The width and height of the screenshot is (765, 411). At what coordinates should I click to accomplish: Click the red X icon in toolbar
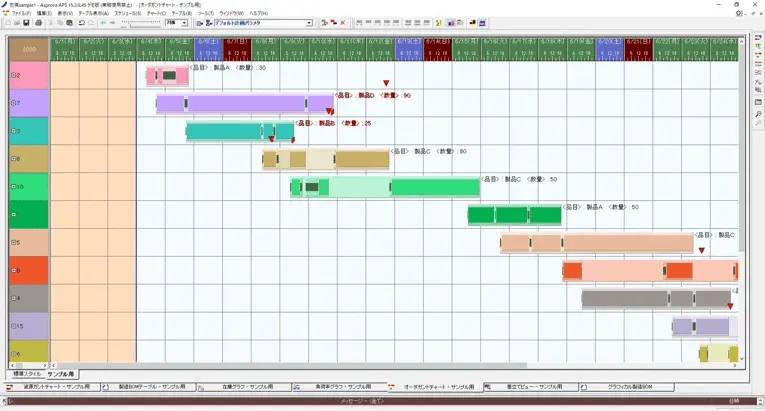tap(343, 22)
